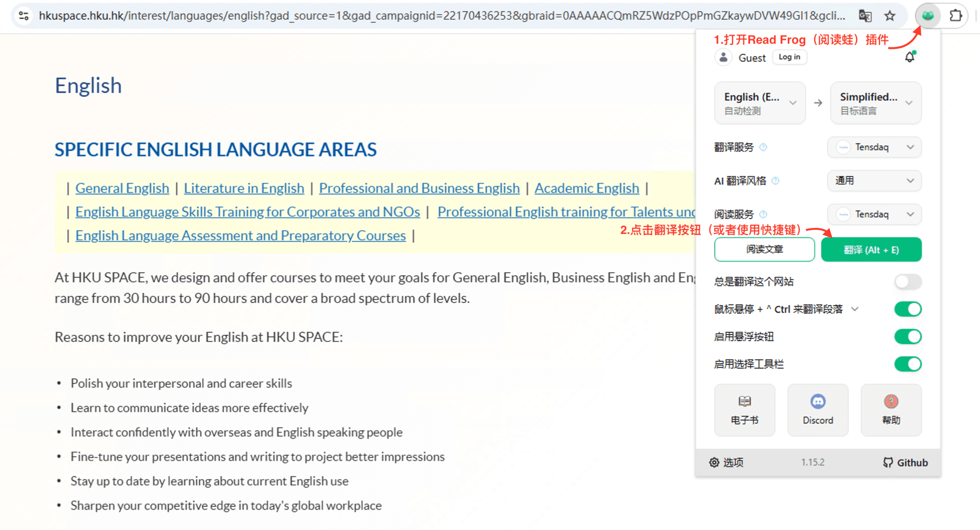The image size is (980, 530).
Task: Open 选项 settings in popup footer
Action: (x=726, y=462)
